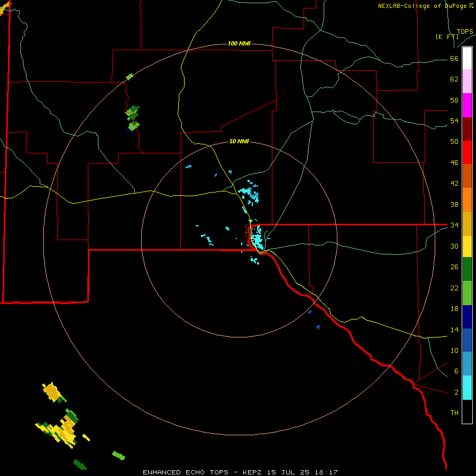Viewport: 476px width, 476px height.
Task: Select the "50" legend value
Action: point(454,142)
